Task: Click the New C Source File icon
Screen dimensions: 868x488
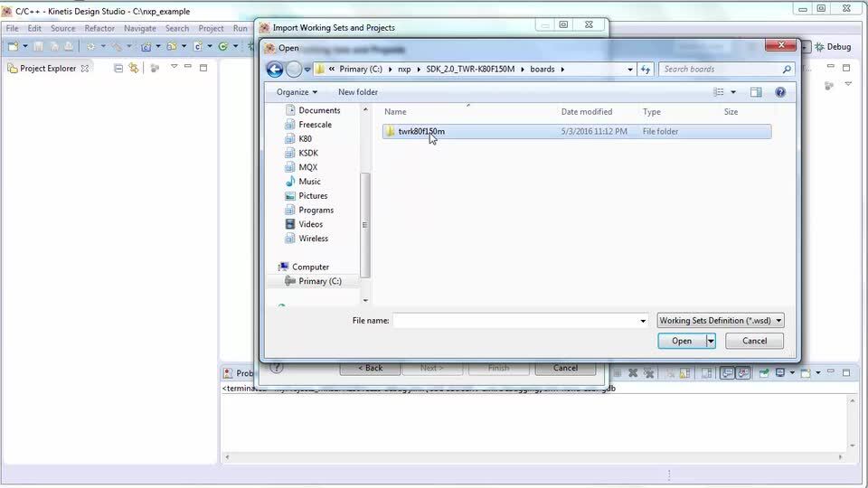Action: pos(198,46)
